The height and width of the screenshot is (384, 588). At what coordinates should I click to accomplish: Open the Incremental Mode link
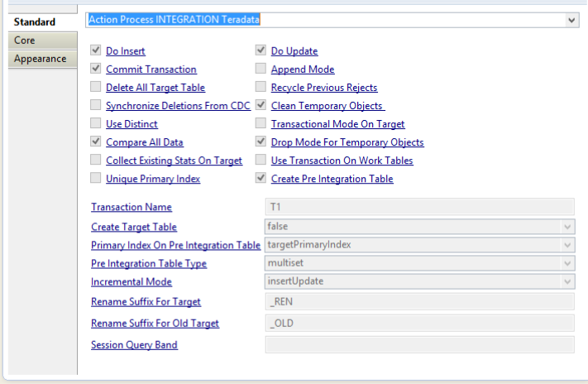tap(131, 282)
